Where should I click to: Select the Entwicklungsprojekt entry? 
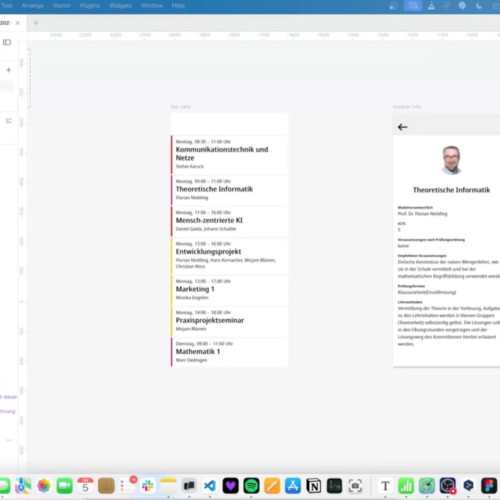(x=229, y=256)
